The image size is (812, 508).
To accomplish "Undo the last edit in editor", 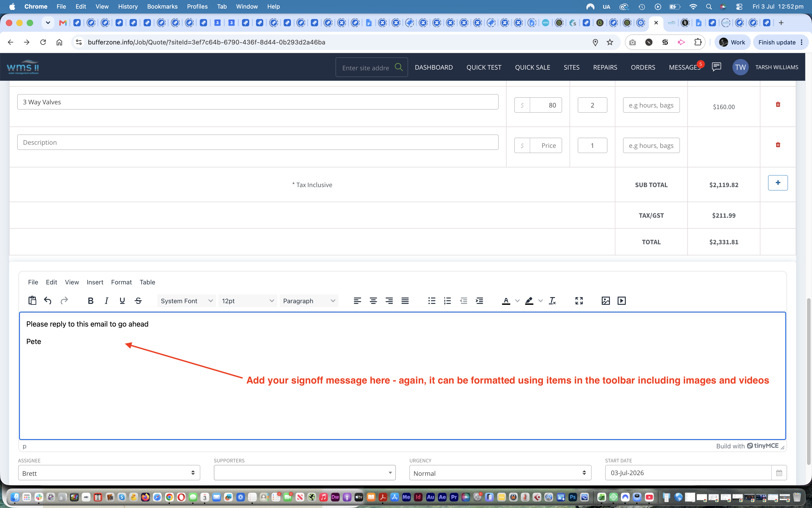I will [48, 301].
